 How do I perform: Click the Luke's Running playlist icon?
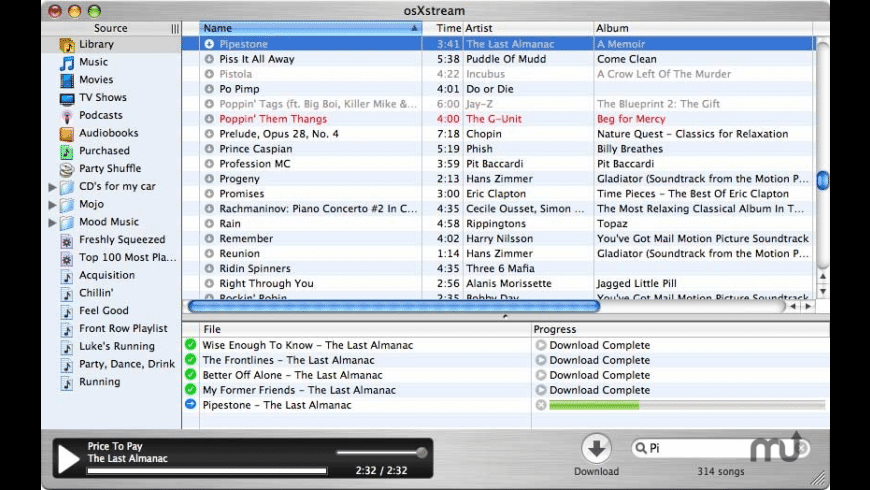point(67,347)
